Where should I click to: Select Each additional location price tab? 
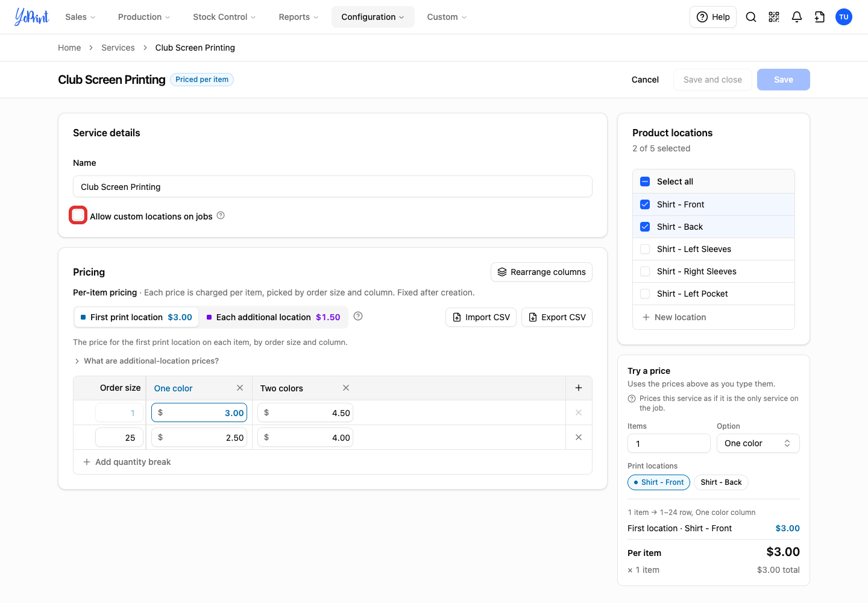coord(274,317)
